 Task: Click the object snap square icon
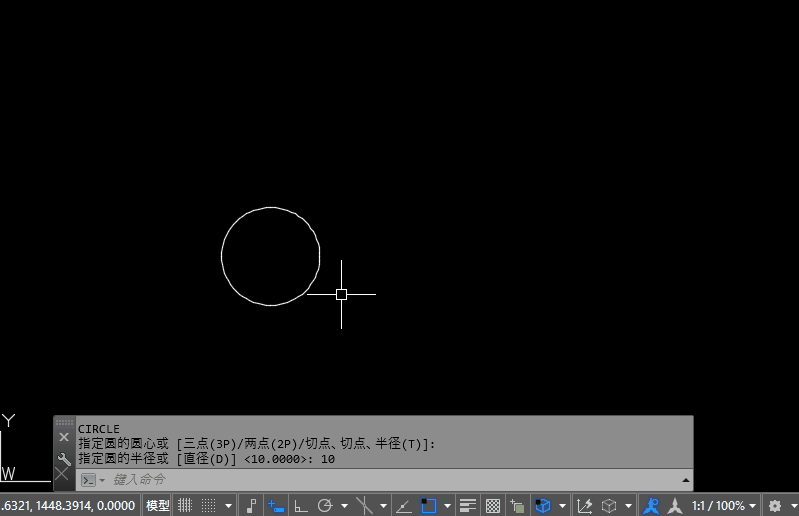[x=428, y=506]
